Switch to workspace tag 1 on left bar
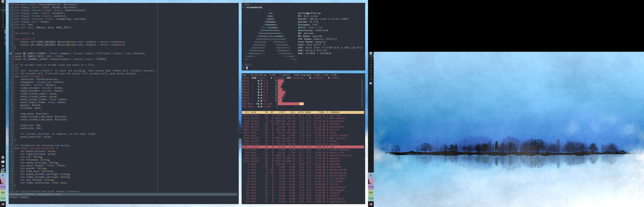Screen dimensions: 644x207 3,4
